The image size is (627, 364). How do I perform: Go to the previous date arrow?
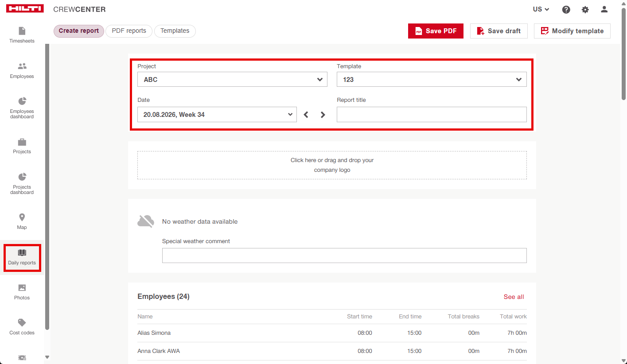coord(306,115)
